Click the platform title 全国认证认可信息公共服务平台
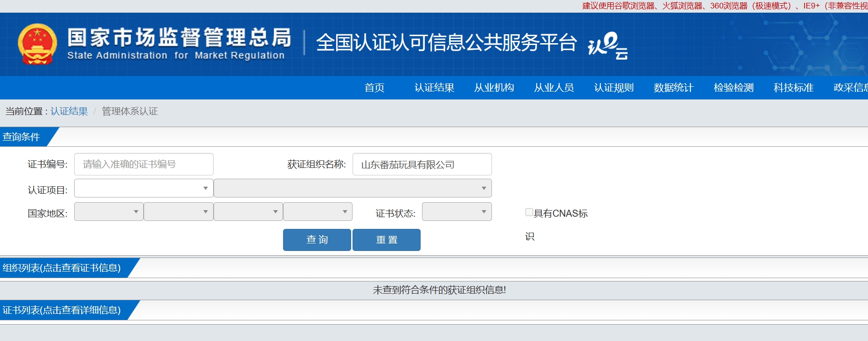Screen dimensions: 868x341 [446, 43]
